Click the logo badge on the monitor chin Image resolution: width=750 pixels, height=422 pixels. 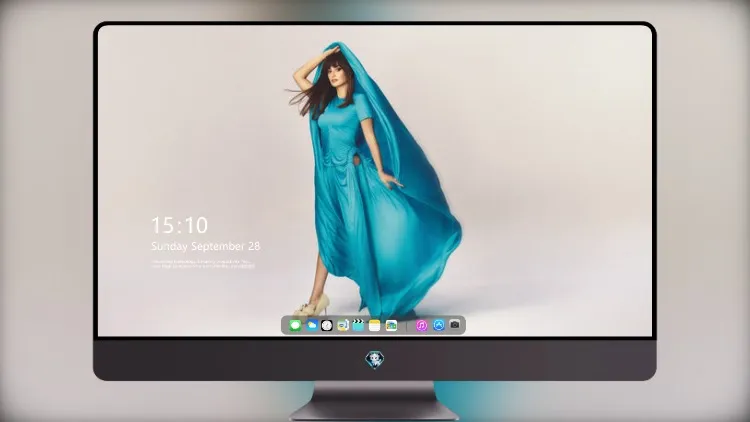point(375,360)
